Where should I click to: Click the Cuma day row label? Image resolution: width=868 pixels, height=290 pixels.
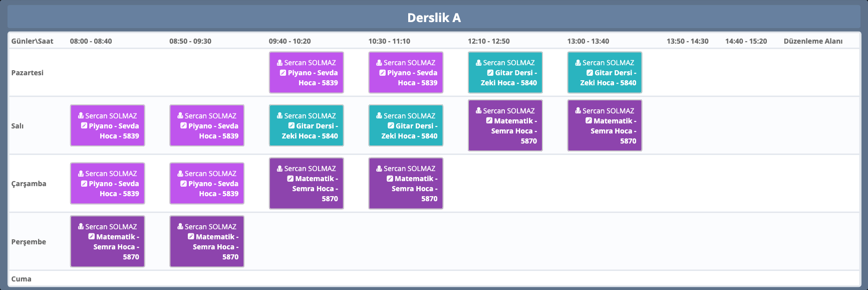22,279
